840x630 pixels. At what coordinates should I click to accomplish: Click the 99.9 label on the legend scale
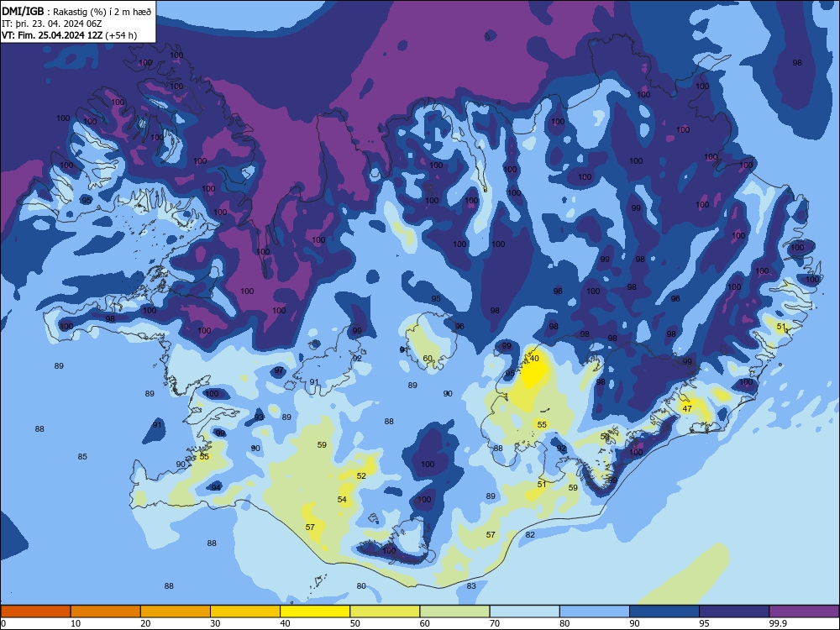[x=778, y=623]
